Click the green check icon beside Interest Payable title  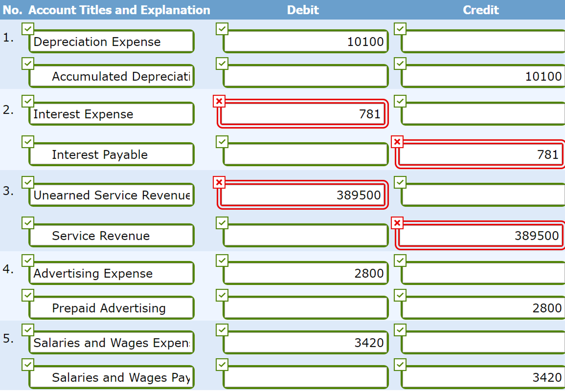point(28,142)
